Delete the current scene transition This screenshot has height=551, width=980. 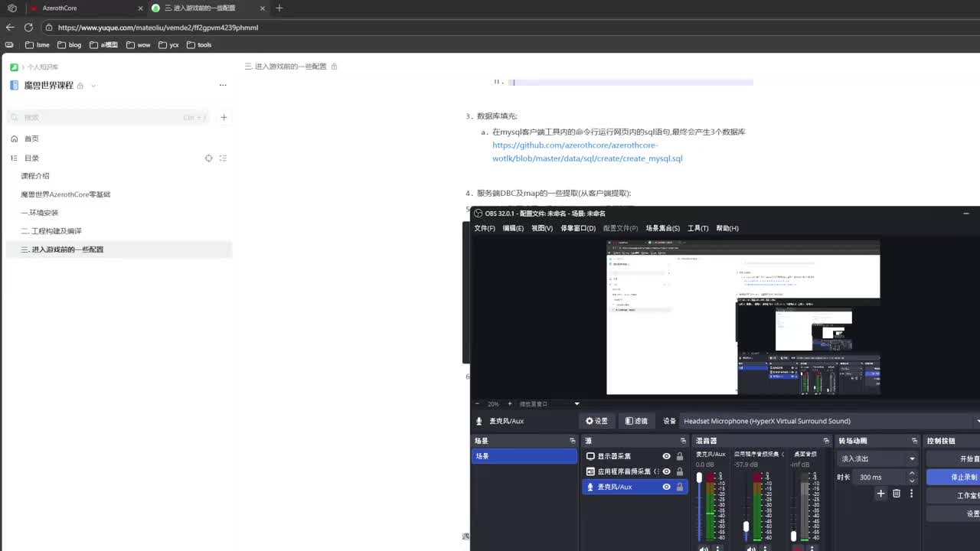point(897,494)
